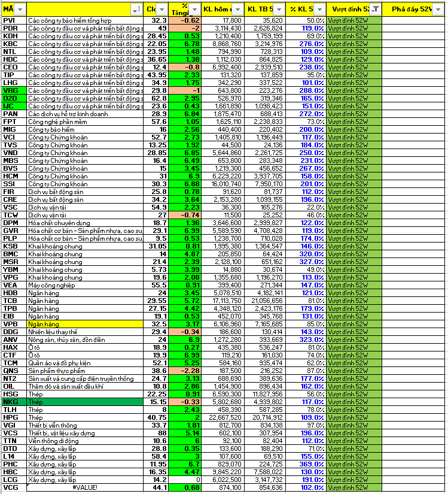Select the yellow Ngân hàng cell for VPB
This screenshot has height=494, width=448.
pos(85,324)
